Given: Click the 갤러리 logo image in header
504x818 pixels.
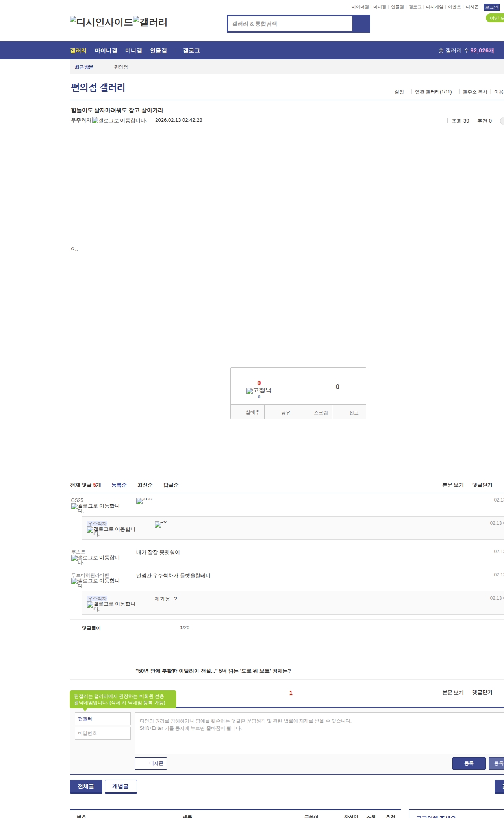Looking at the screenshot, I should (150, 22).
